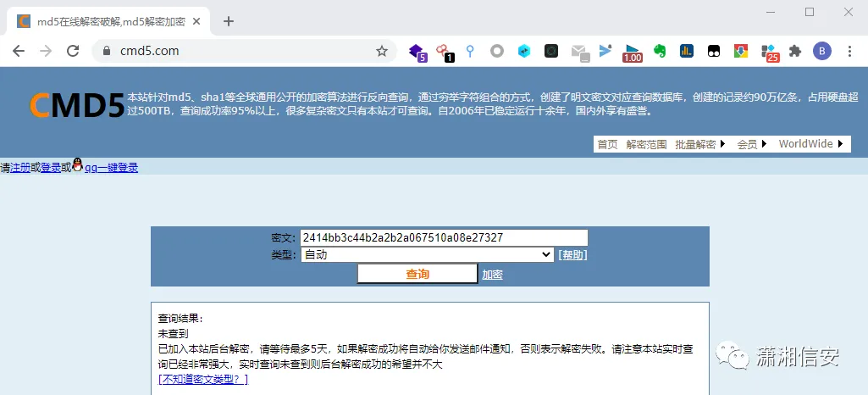868x395 pixels.
Task: Expand the 会员 menu
Action: coord(752,144)
